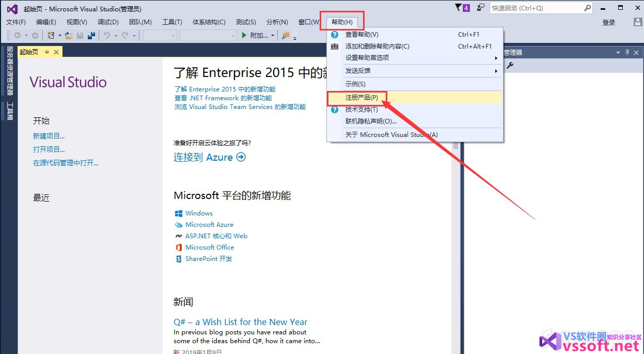The height and width of the screenshot is (354, 644).
Task: Click the Visual Studio logo in title bar
Action: 12,9
